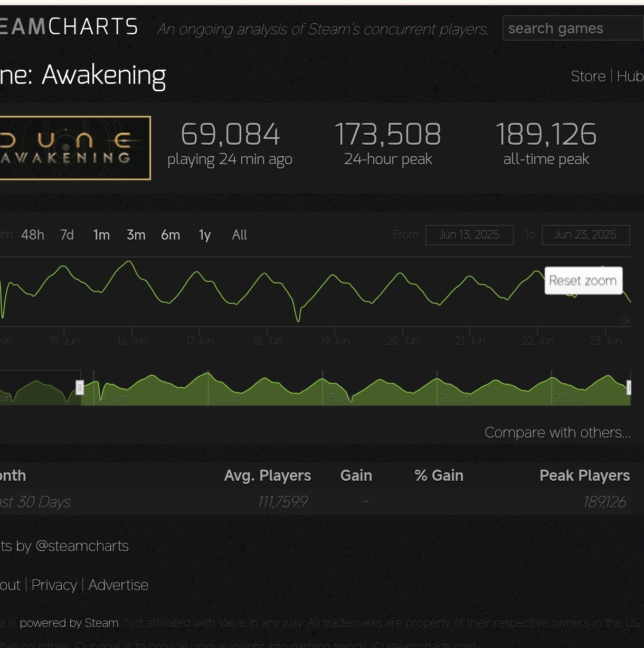Click the right navigator handle on range selector
This screenshot has width=644, height=648.
pos(629,388)
